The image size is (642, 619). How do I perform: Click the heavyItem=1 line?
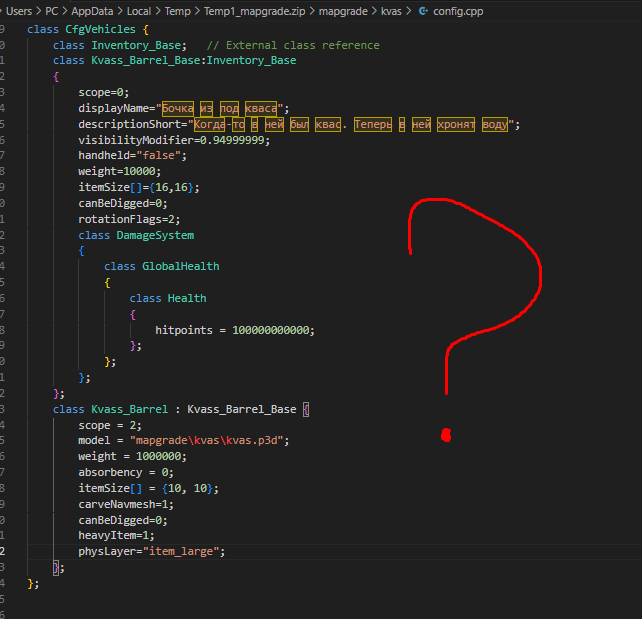pyautogui.click(x=116, y=535)
